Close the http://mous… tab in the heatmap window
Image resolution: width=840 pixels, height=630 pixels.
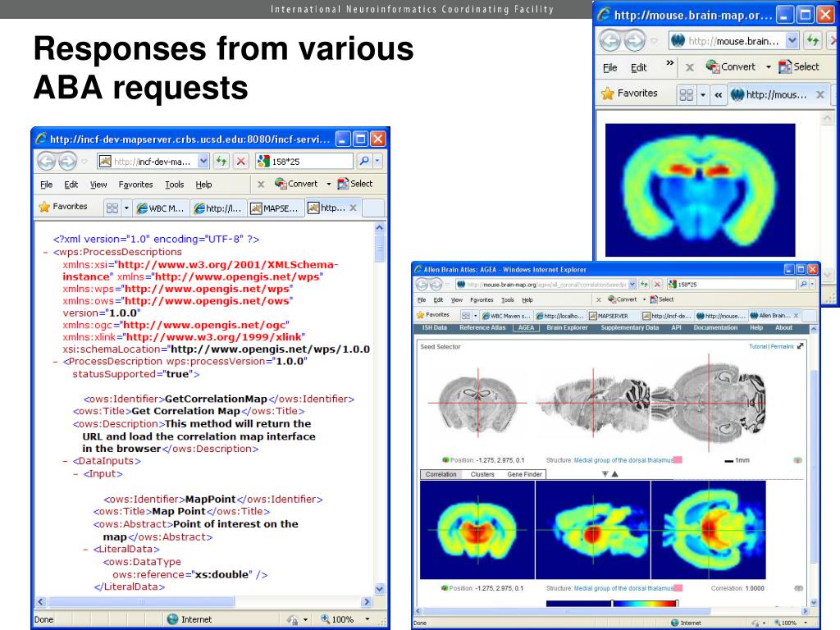pos(820,95)
